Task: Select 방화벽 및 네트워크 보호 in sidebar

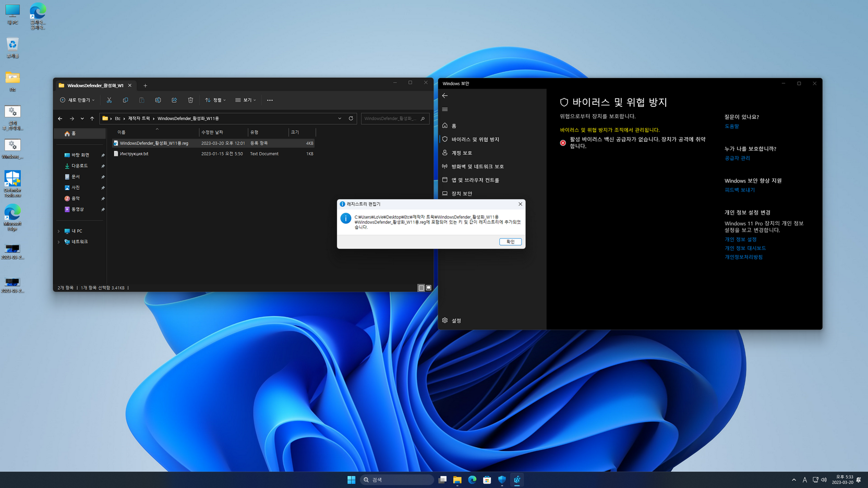Action: pyautogui.click(x=492, y=166)
